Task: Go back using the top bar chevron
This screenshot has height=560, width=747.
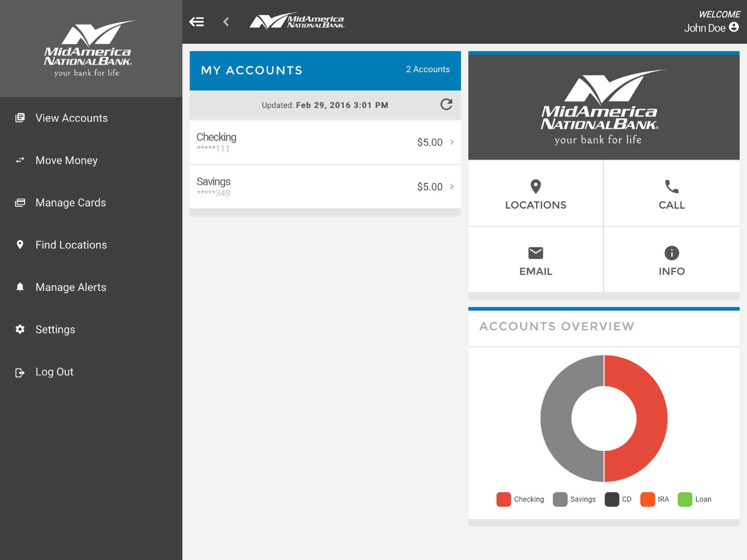Action: (226, 22)
